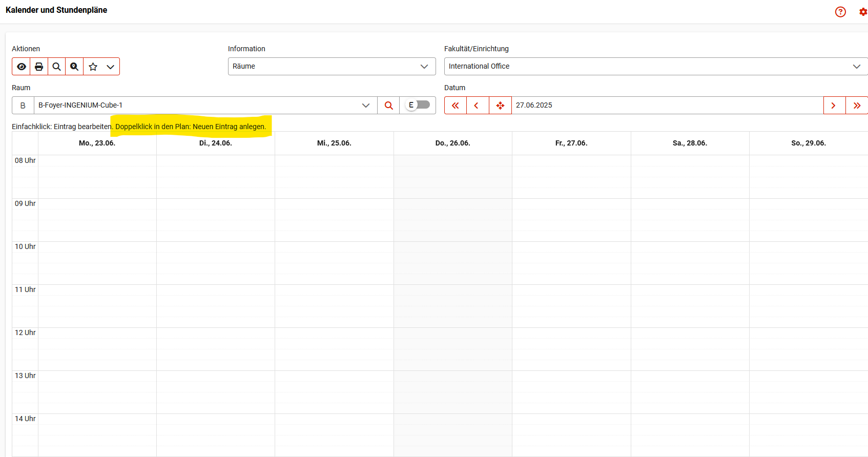Click the Aktionen label
Screen dimensions: 868x457
26,49
